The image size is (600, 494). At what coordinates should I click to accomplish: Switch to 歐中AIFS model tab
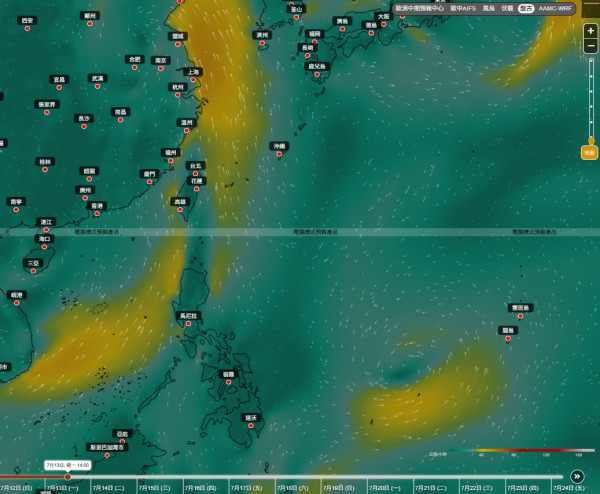click(x=463, y=8)
